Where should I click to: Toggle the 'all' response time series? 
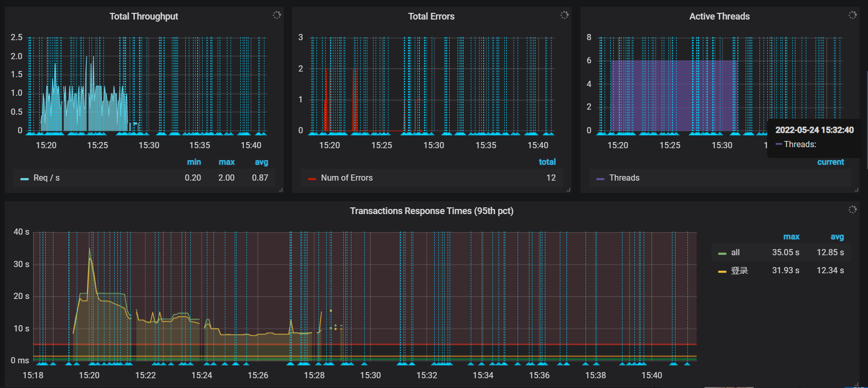point(735,253)
